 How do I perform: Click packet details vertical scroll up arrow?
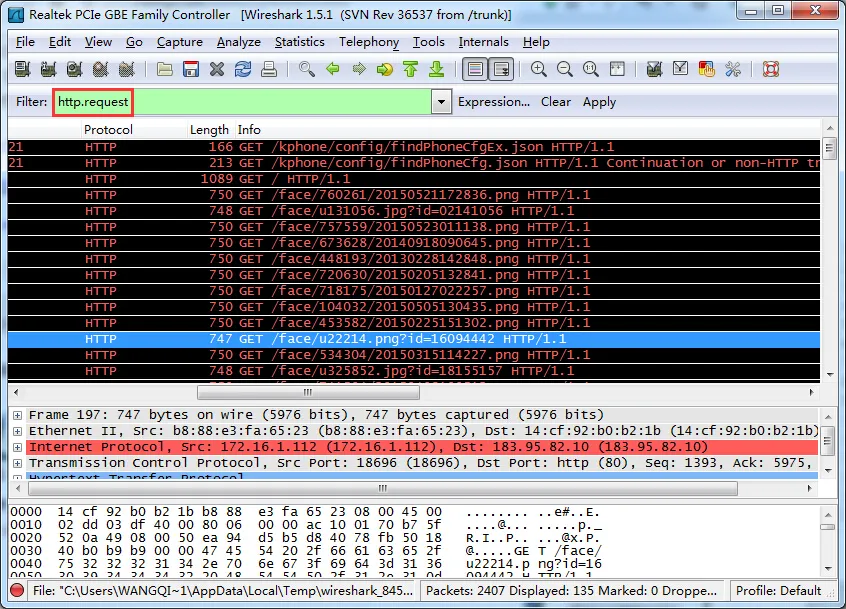(x=828, y=416)
